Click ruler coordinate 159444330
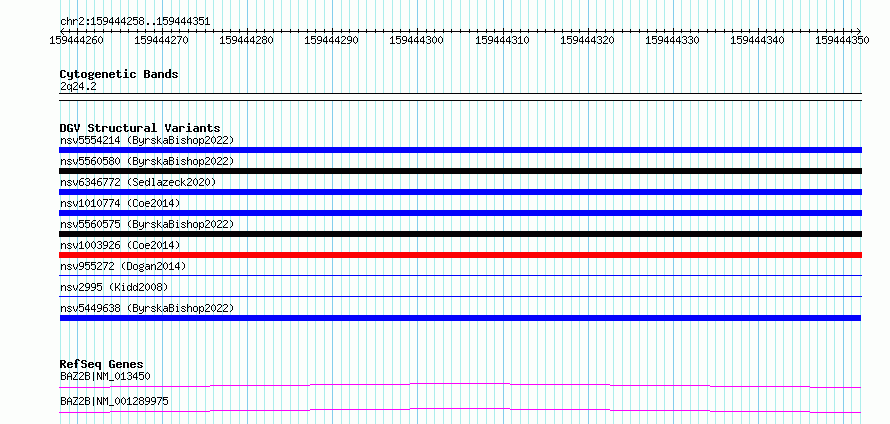The height and width of the screenshot is (424, 890). 673,40
